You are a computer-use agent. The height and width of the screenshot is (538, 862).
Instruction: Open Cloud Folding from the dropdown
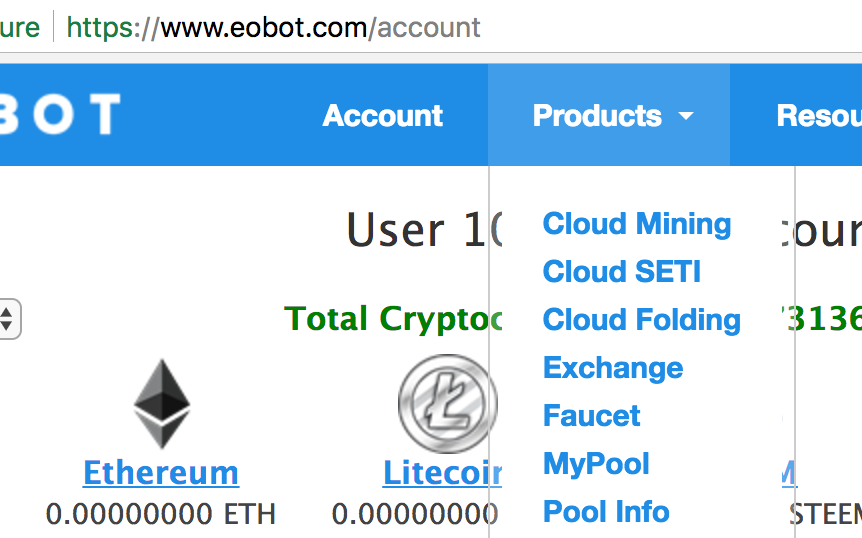[x=641, y=320]
